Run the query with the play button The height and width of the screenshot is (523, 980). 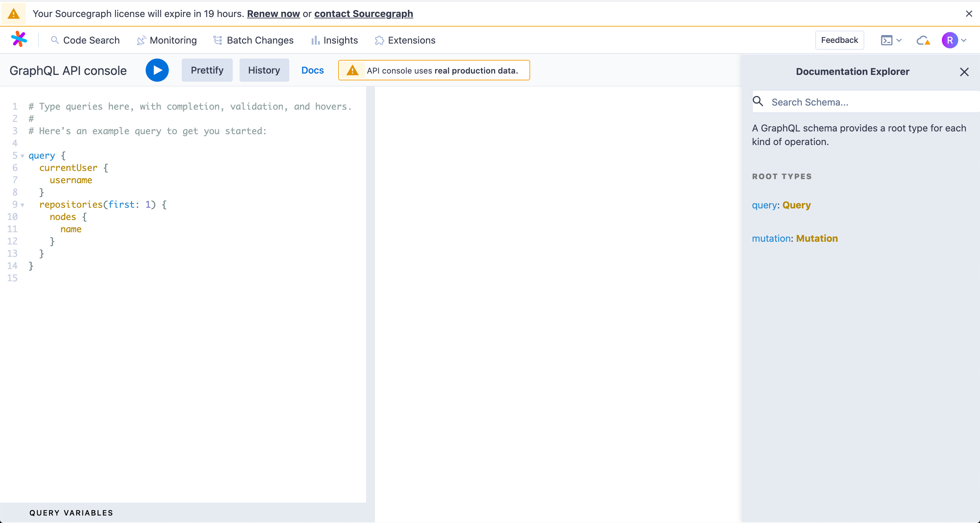157,70
